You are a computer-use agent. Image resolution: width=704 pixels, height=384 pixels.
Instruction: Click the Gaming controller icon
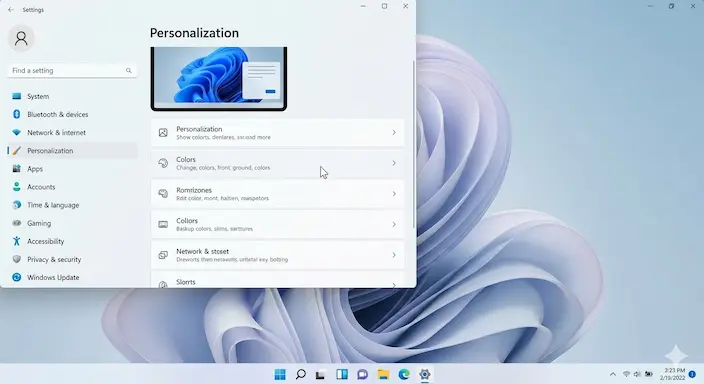click(x=17, y=223)
